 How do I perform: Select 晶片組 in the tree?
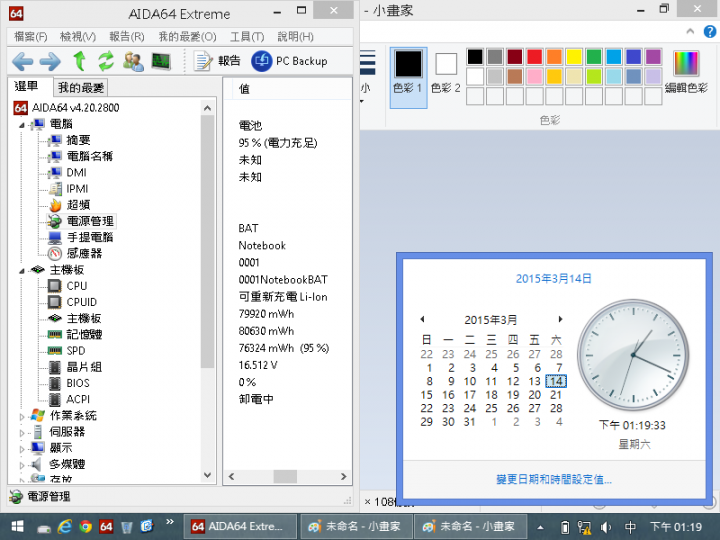[x=84, y=367]
